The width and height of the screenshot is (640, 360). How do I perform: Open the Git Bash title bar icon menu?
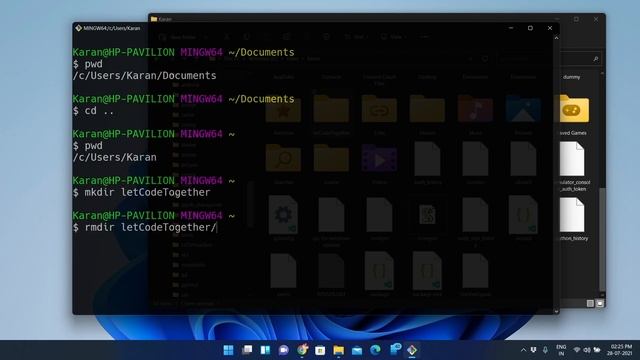(x=78, y=28)
